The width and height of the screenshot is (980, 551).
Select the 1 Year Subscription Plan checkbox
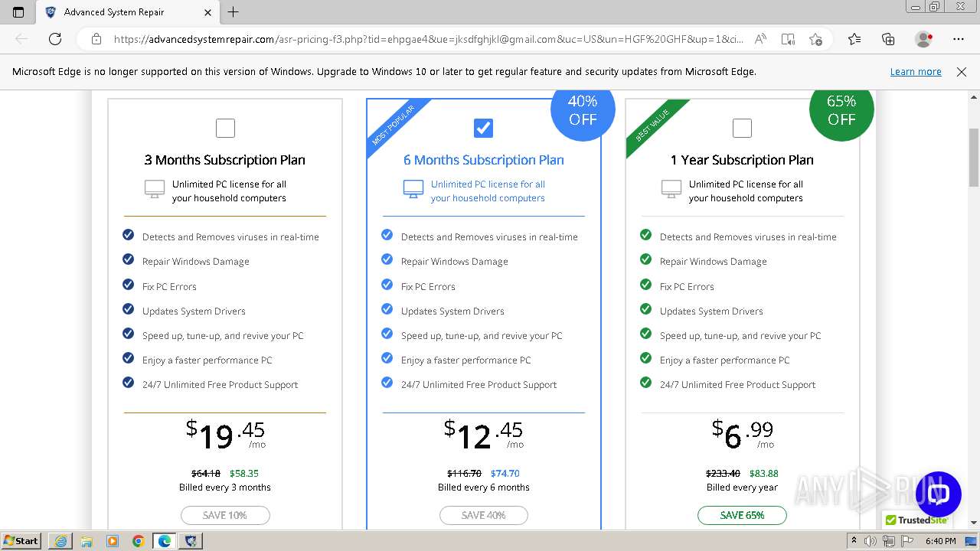pyautogui.click(x=742, y=128)
